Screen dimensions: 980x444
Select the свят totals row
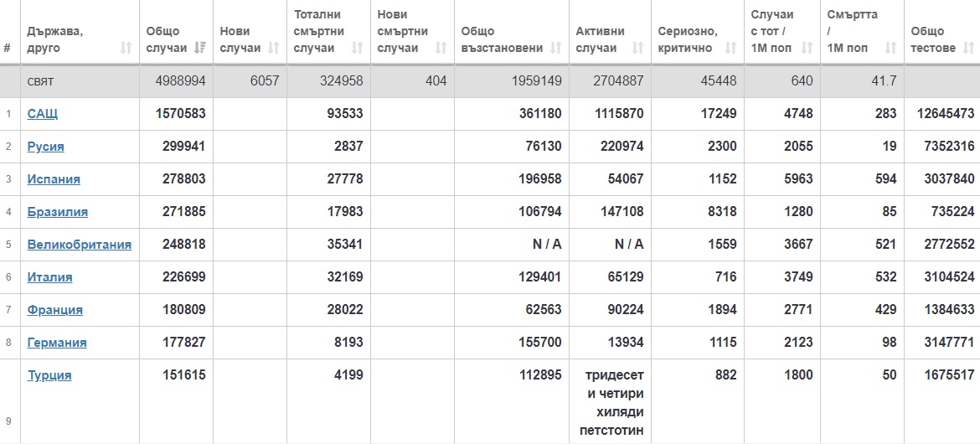coord(490,80)
